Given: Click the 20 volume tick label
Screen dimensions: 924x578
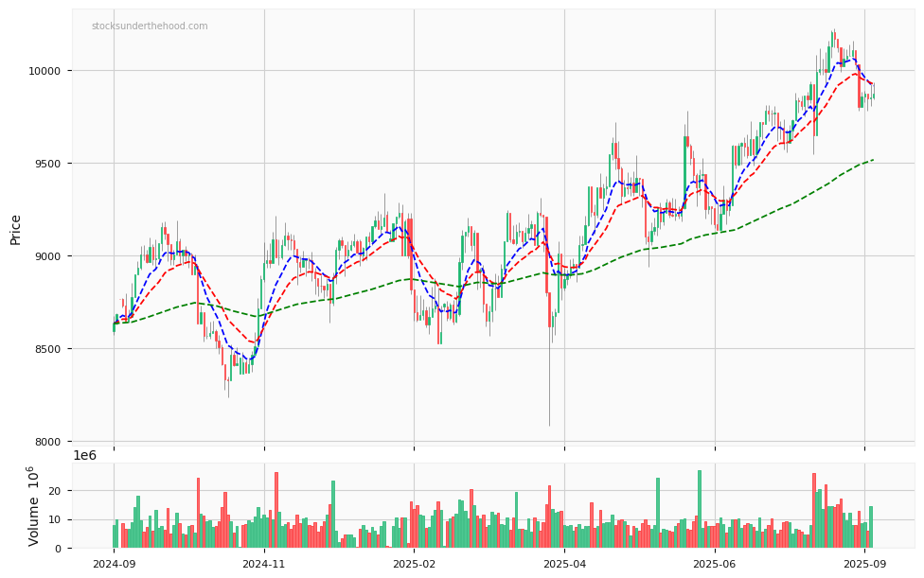Looking at the screenshot, I should pyautogui.click(x=55, y=491).
